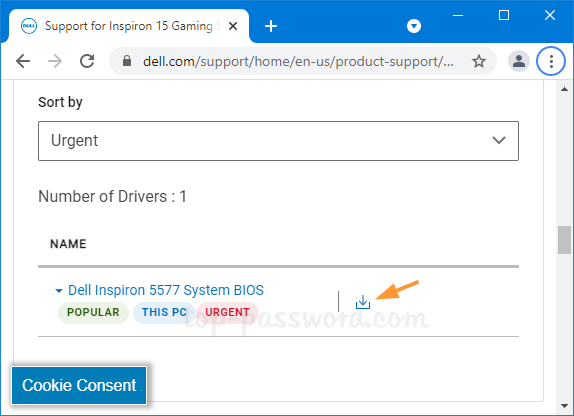Click the tab search dropdown circle icon
Image resolution: width=574 pixels, height=416 pixels.
point(414,26)
